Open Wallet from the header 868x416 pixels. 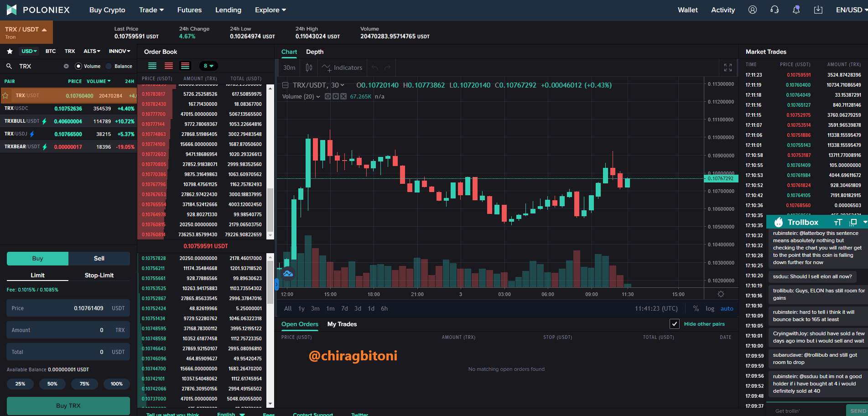(688, 10)
